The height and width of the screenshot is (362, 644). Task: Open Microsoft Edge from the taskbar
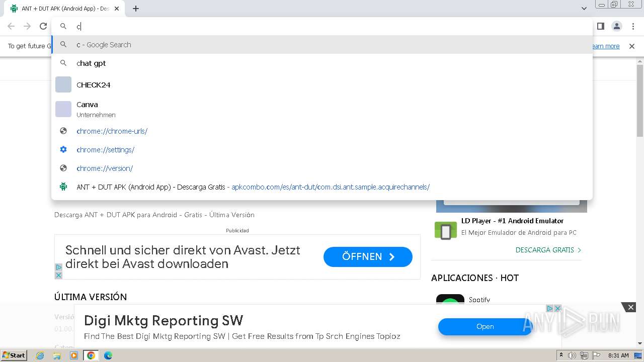(108, 355)
